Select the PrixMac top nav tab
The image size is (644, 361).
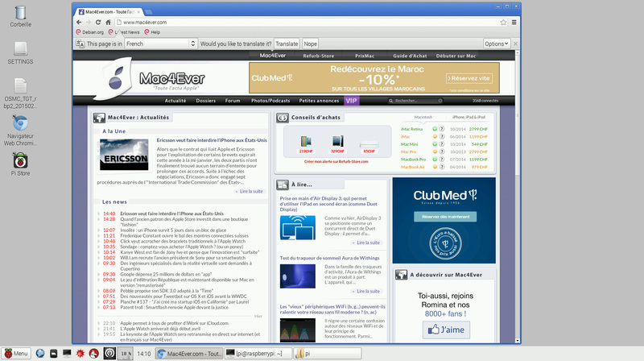pos(365,56)
